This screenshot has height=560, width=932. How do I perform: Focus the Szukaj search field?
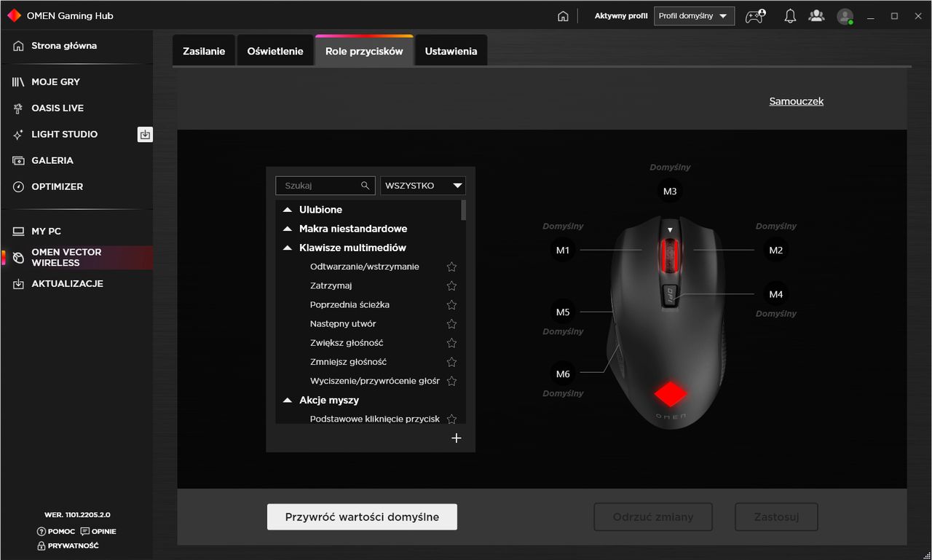[x=325, y=186]
